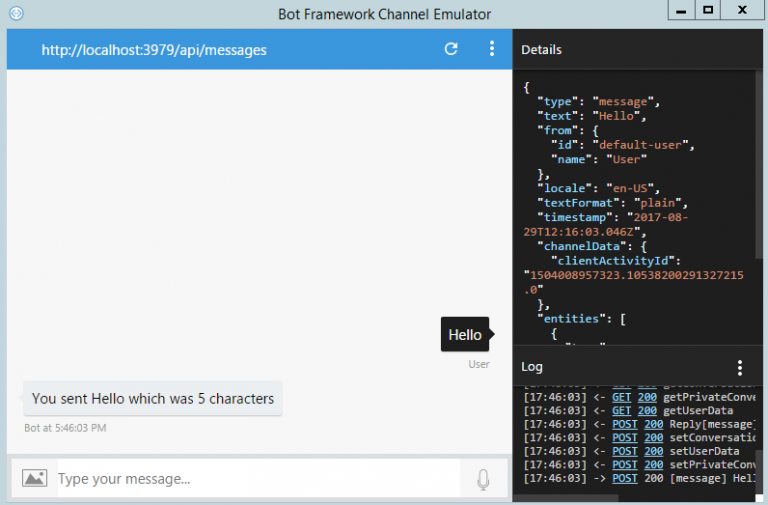Click the GET link for getUserData log entry

pos(621,410)
